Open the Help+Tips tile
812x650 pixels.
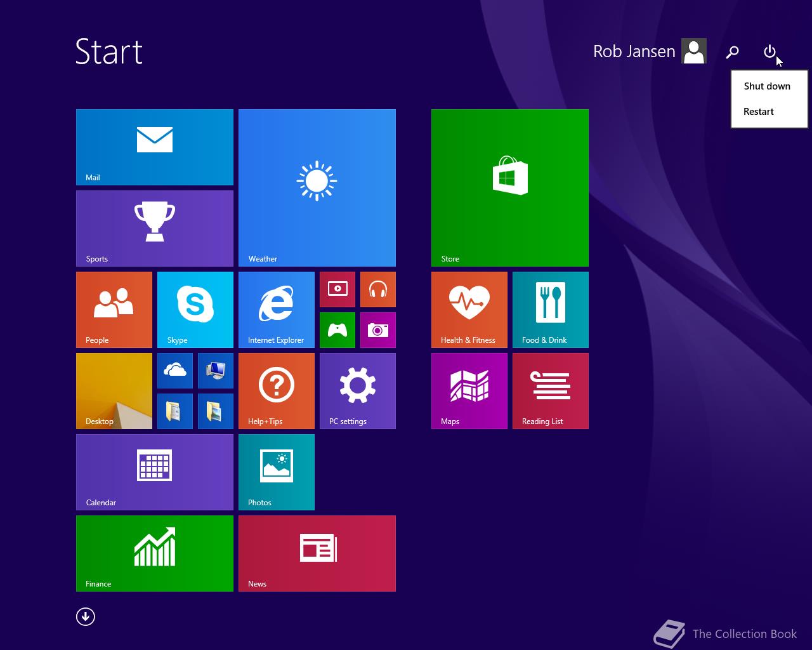pos(277,391)
